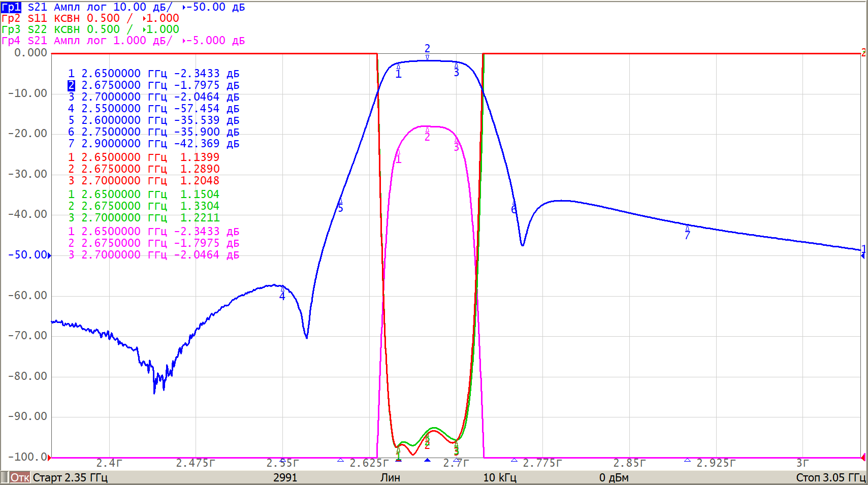Click magenta marker 2 on the Гр4 trace
Screen dimensions: 868x485
pyautogui.click(x=427, y=137)
